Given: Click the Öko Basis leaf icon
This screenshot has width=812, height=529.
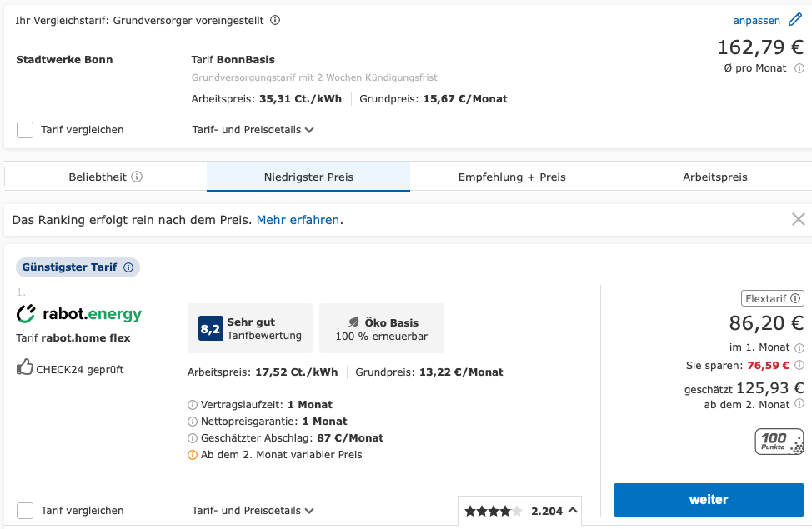Looking at the screenshot, I should 353,322.
